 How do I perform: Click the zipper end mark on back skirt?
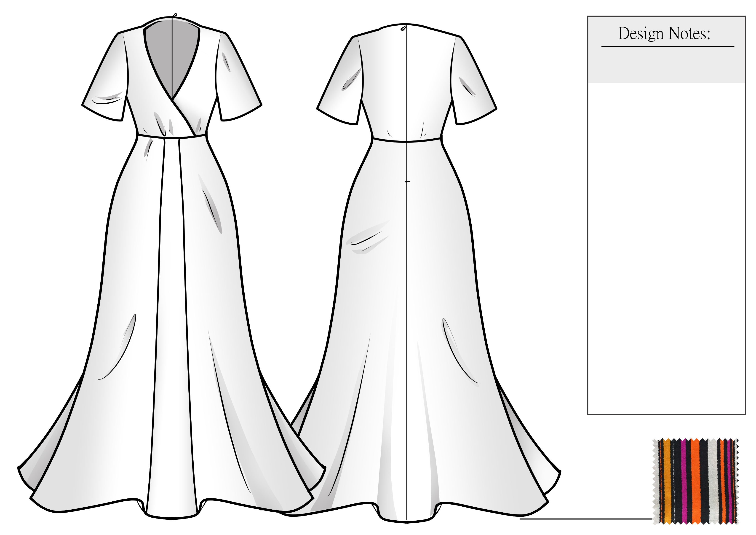pyautogui.click(x=407, y=182)
